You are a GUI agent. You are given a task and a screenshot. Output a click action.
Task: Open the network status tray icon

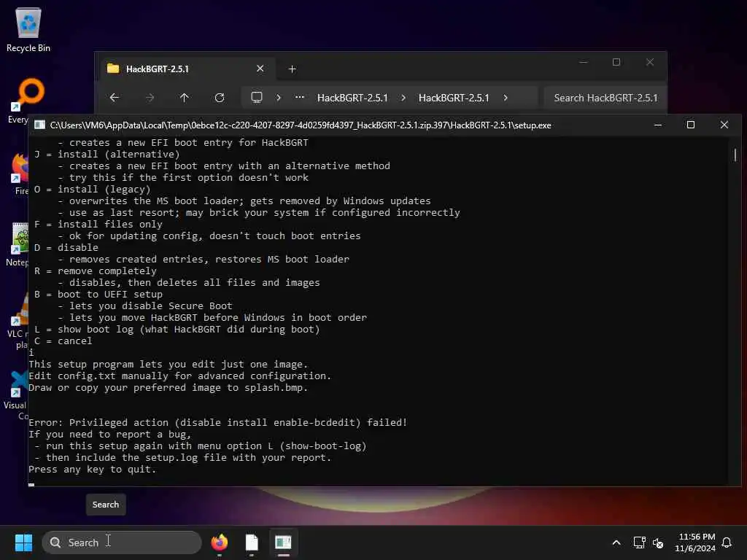pyautogui.click(x=639, y=542)
